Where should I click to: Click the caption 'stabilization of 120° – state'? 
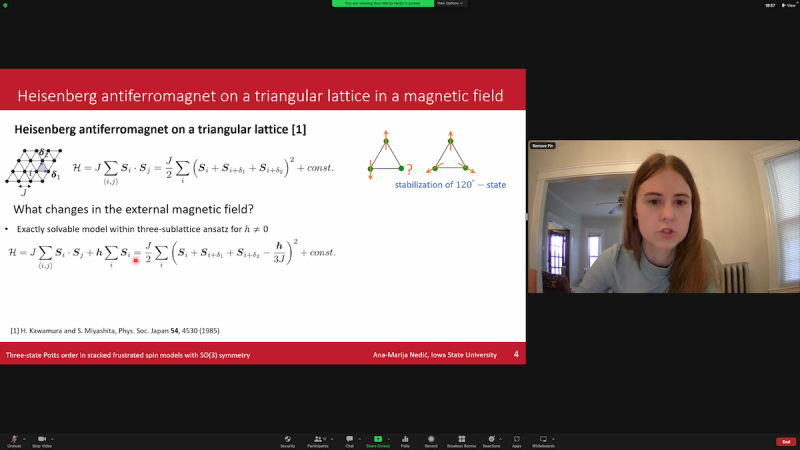(450, 185)
